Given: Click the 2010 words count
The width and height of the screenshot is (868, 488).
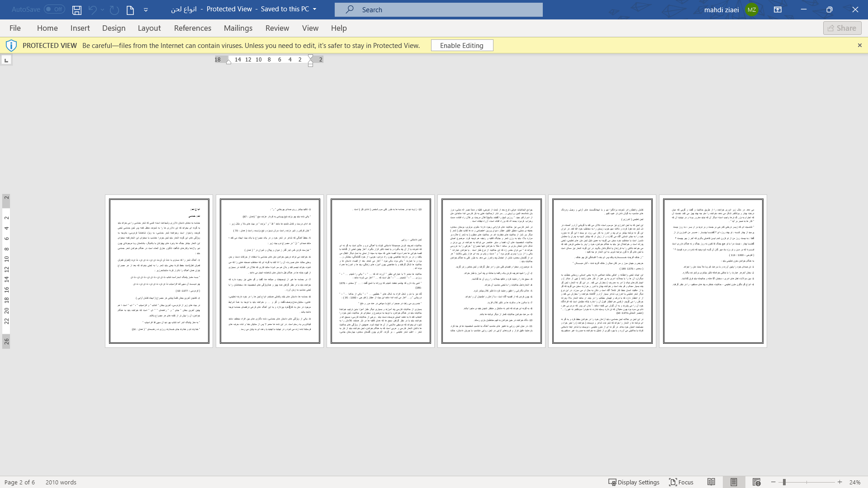Looking at the screenshot, I should coord(61,482).
